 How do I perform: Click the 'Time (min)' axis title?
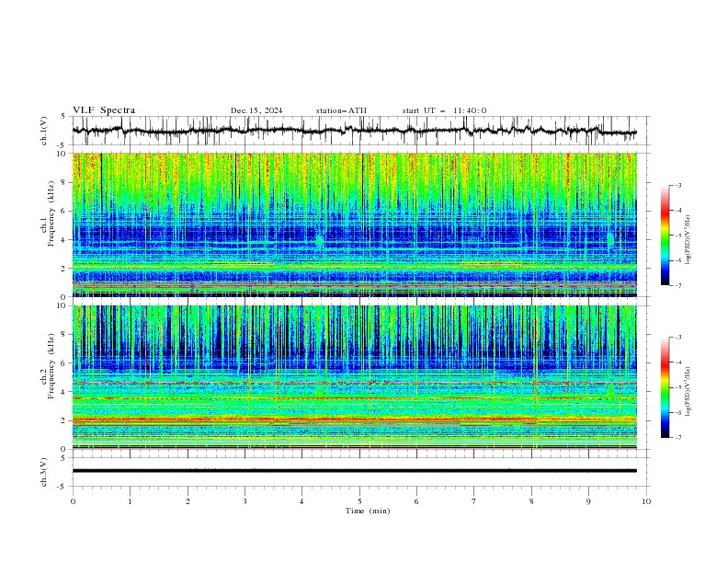368,511
